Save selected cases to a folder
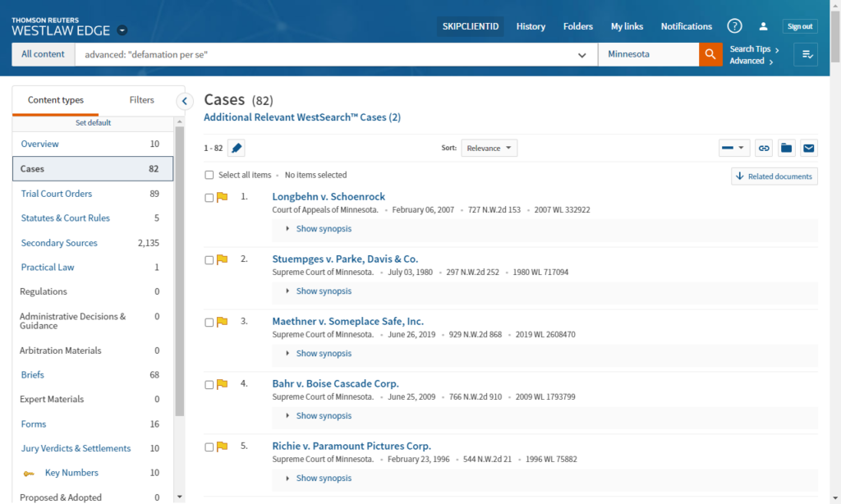Viewport: 841px width, 504px height. [786, 148]
